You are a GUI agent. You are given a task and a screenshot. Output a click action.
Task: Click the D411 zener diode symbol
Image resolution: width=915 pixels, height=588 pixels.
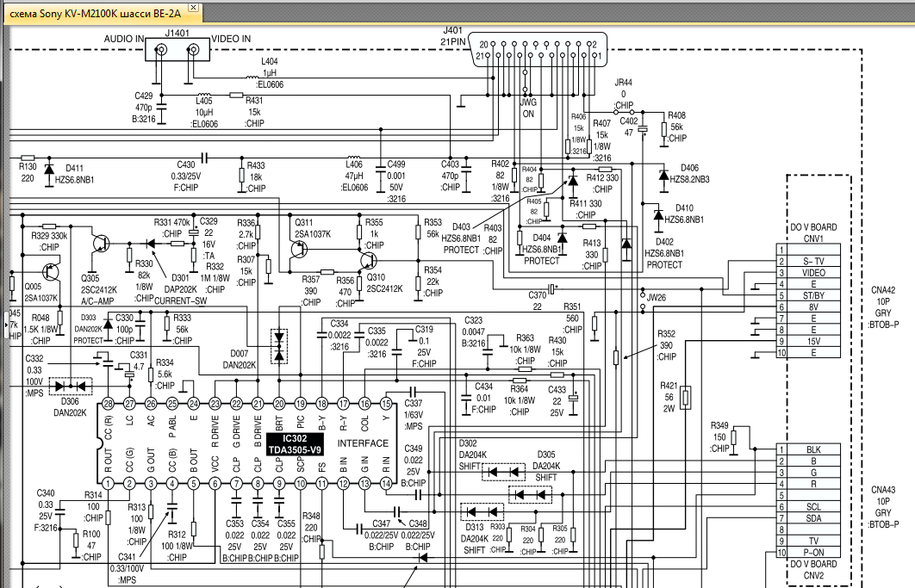click(x=49, y=167)
